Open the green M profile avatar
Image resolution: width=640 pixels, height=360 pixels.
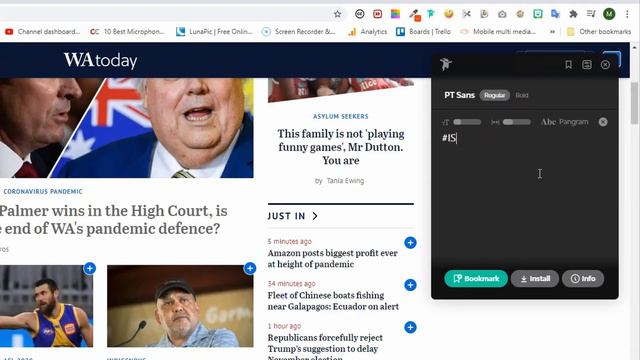click(x=609, y=14)
